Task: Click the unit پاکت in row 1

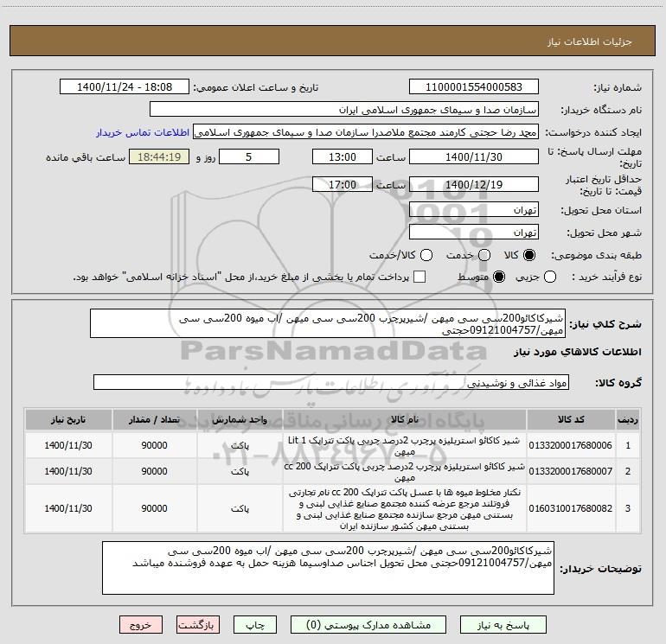Action: pyautogui.click(x=240, y=445)
